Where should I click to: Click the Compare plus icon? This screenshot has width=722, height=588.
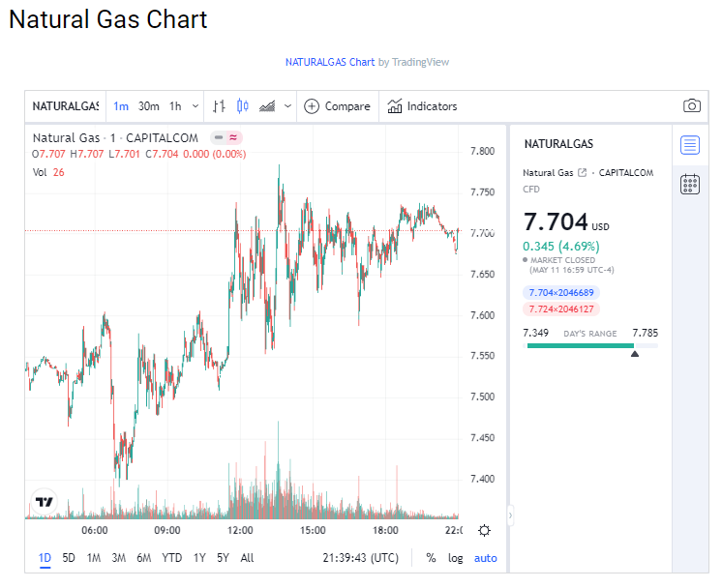pos(312,106)
